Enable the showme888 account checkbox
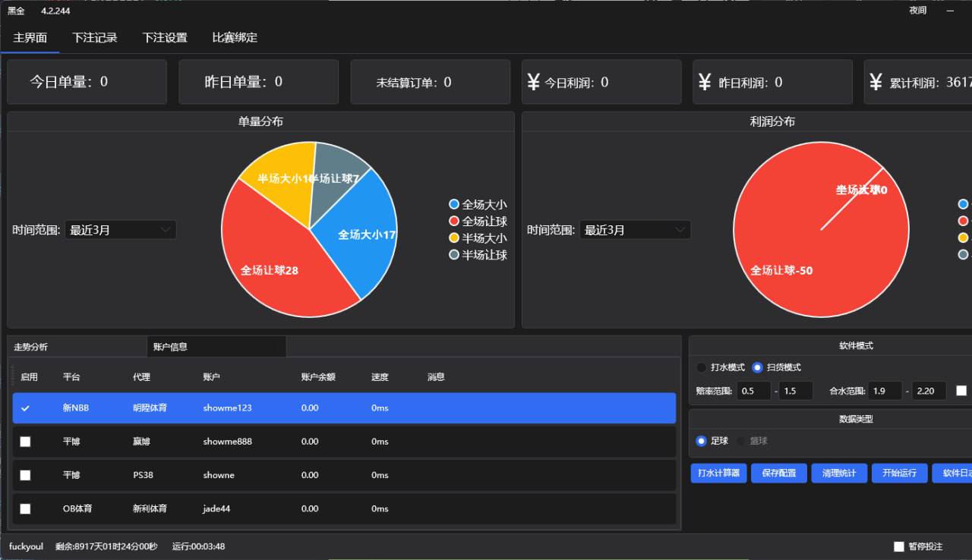972x560 pixels. tap(25, 442)
